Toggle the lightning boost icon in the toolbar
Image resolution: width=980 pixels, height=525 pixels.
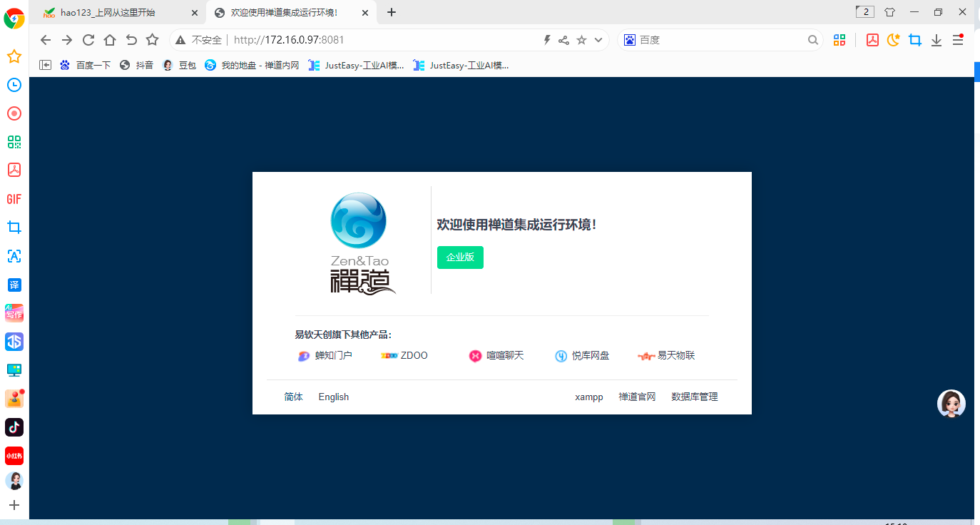pyautogui.click(x=546, y=40)
